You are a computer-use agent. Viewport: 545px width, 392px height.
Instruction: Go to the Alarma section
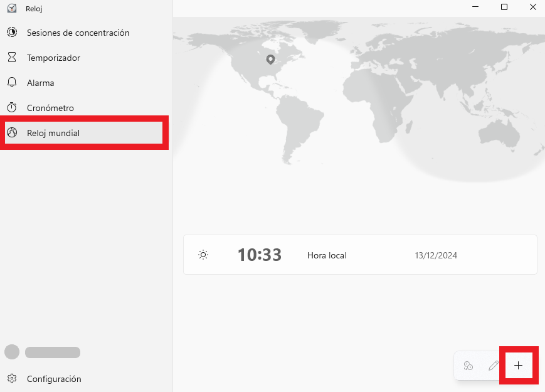pyautogui.click(x=40, y=83)
